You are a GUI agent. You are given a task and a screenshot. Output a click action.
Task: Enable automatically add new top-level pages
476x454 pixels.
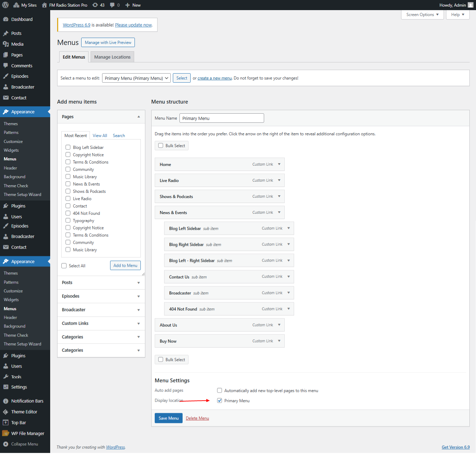[x=220, y=391]
